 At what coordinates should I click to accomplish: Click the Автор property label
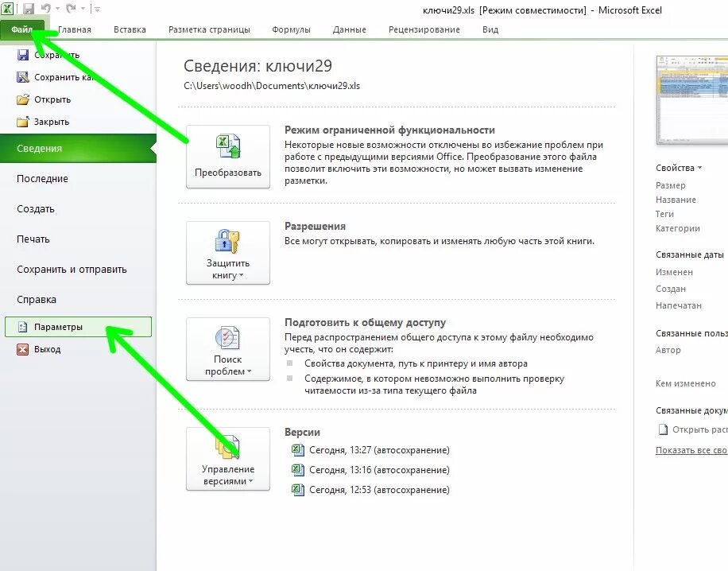(668, 350)
